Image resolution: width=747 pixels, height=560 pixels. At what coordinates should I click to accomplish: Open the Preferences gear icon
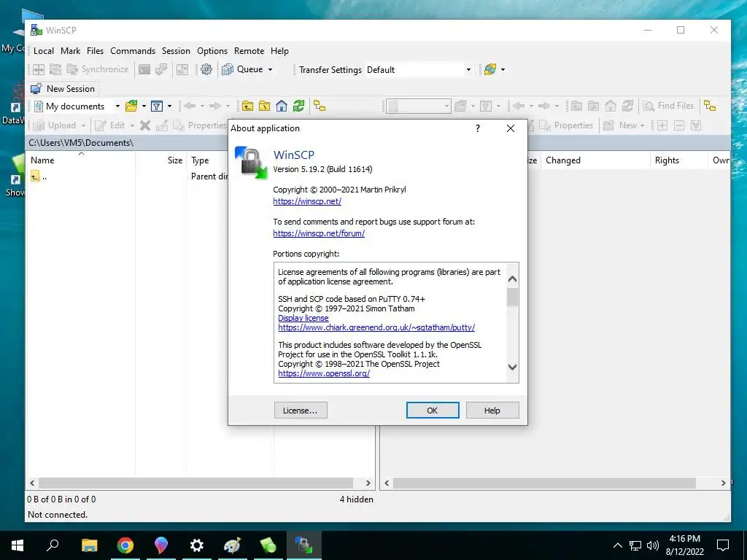pyautogui.click(x=206, y=69)
